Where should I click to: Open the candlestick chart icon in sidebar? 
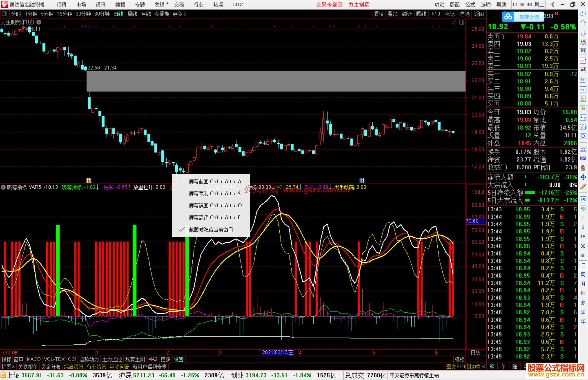click(583, 70)
